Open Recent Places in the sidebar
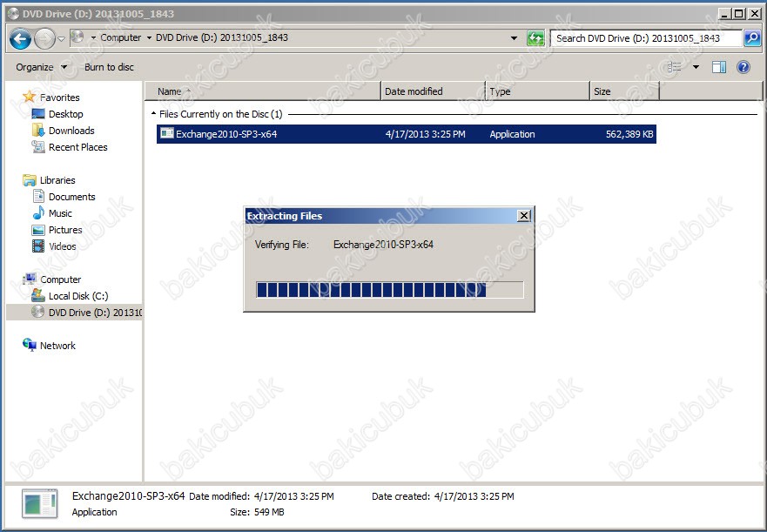This screenshot has height=532, width=767. click(77, 147)
